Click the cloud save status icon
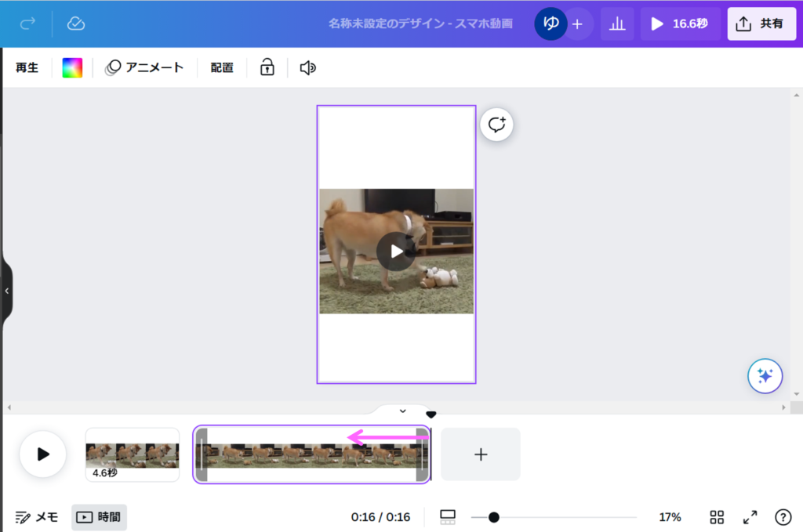 76,24
